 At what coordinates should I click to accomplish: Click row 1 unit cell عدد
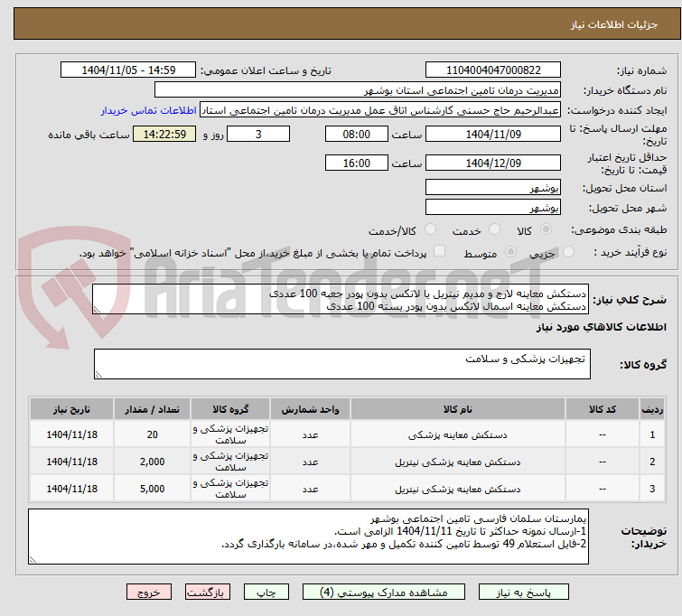pyautogui.click(x=310, y=434)
